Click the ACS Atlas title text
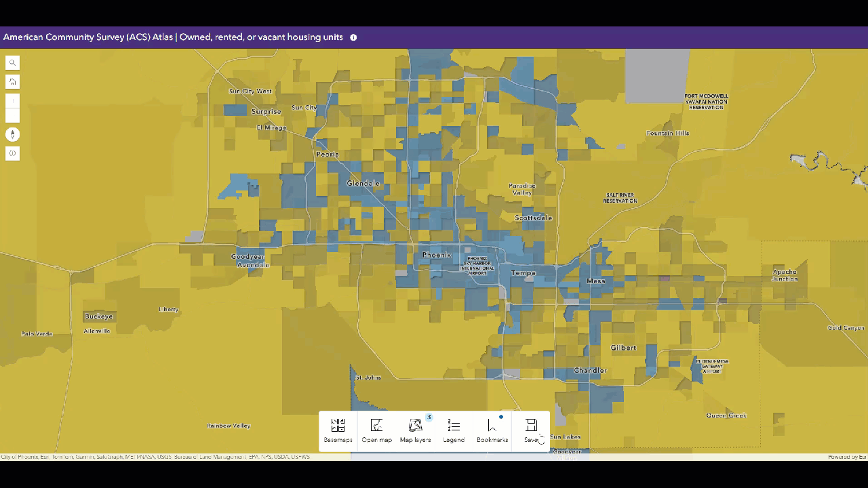The image size is (868, 488). click(173, 37)
